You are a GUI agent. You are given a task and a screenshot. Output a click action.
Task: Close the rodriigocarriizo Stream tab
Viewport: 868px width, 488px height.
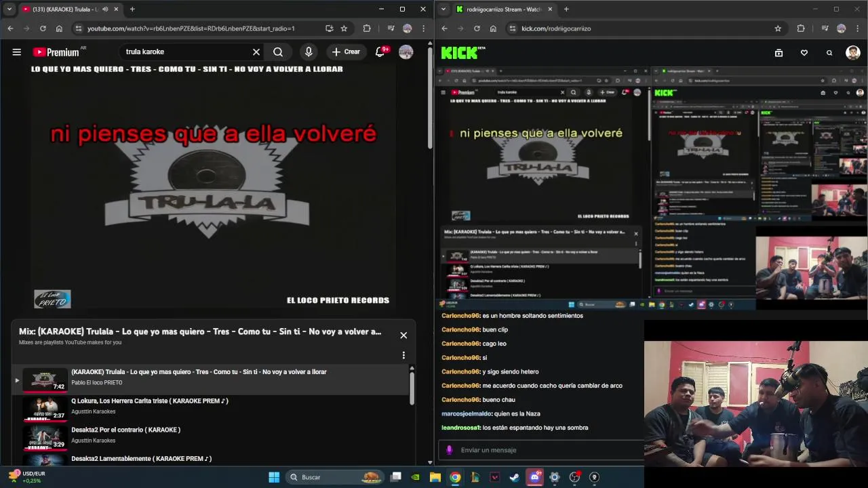550,9
